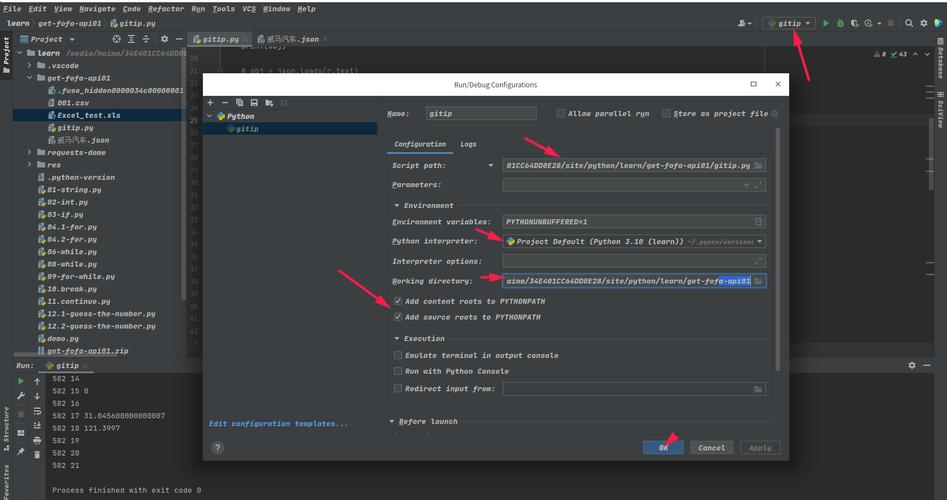This screenshot has height=500, width=947.
Task: Click the Apply button
Action: pyautogui.click(x=760, y=448)
